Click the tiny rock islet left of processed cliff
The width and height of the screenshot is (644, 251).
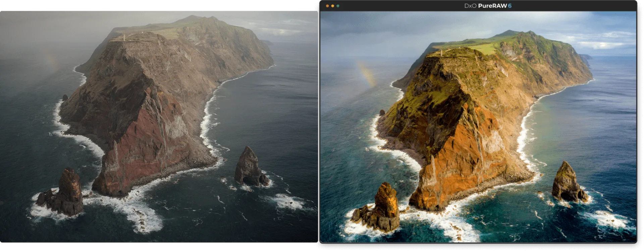point(382,113)
